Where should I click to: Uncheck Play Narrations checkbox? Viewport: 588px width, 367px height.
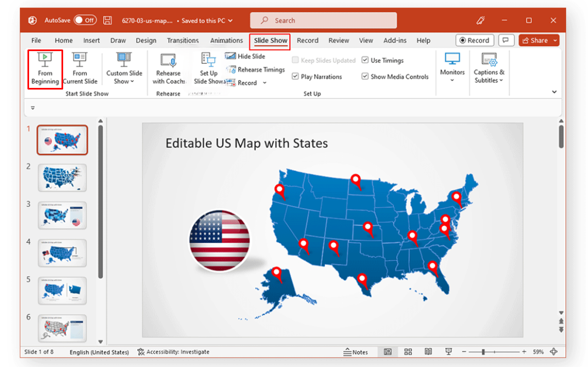coord(317,76)
